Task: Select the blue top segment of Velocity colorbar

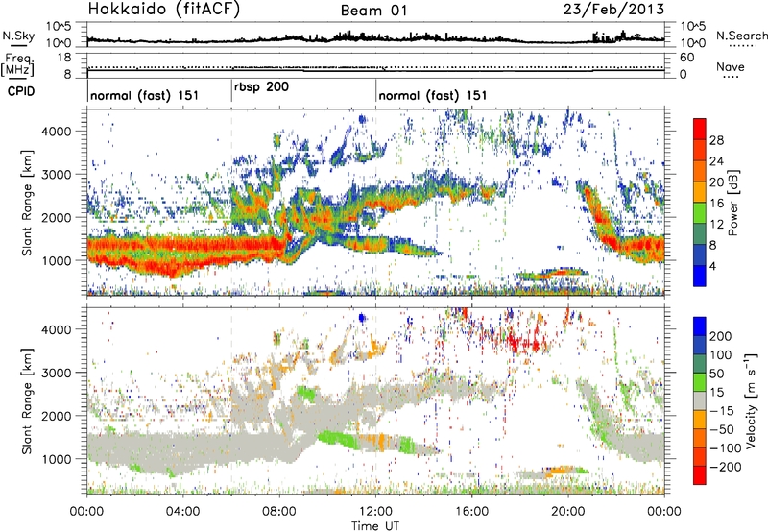Action: click(700, 326)
